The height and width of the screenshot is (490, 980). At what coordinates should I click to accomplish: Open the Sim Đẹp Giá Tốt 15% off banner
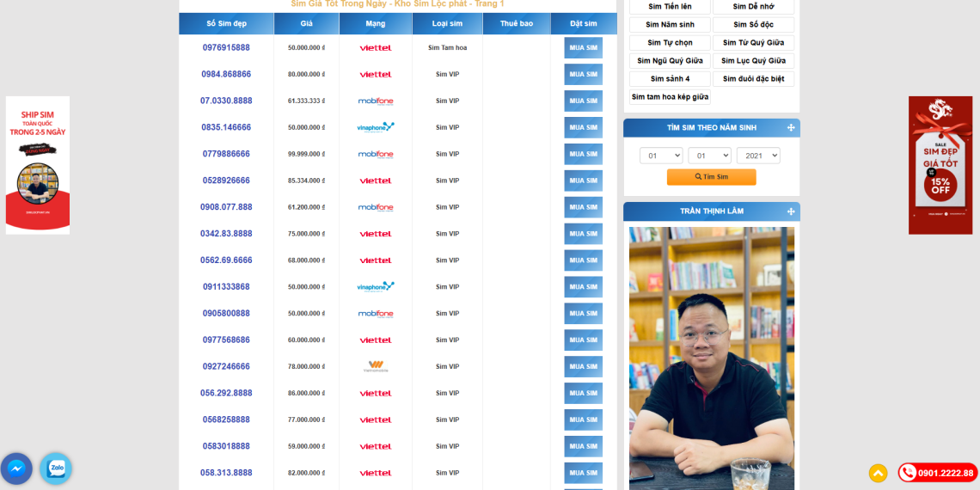click(940, 165)
